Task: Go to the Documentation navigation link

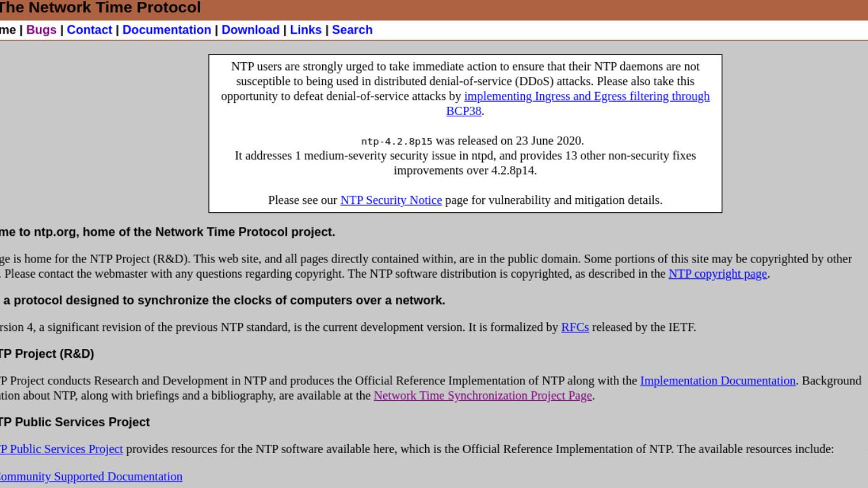Action: [166, 30]
